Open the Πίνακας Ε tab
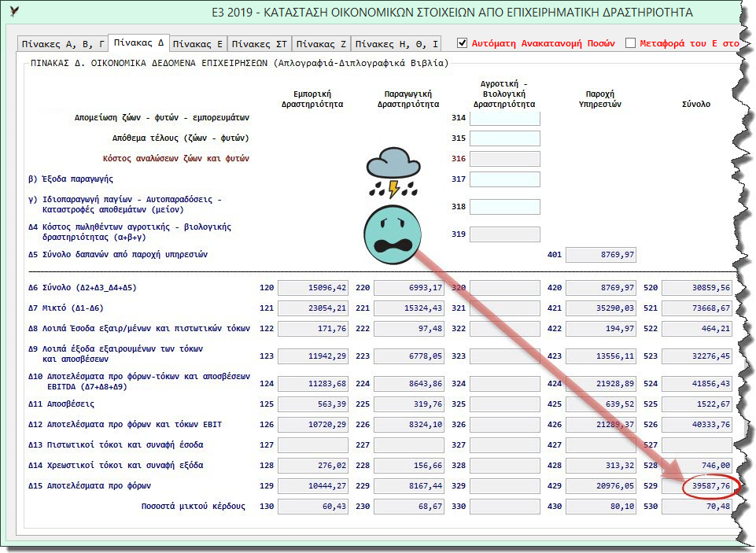This screenshot has width=756, height=553. click(x=197, y=44)
